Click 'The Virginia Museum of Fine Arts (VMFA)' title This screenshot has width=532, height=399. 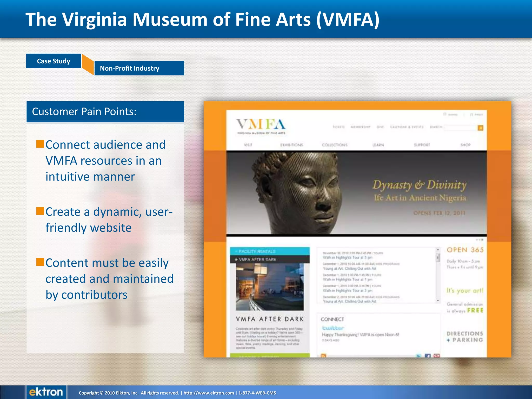(x=203, y=19)
